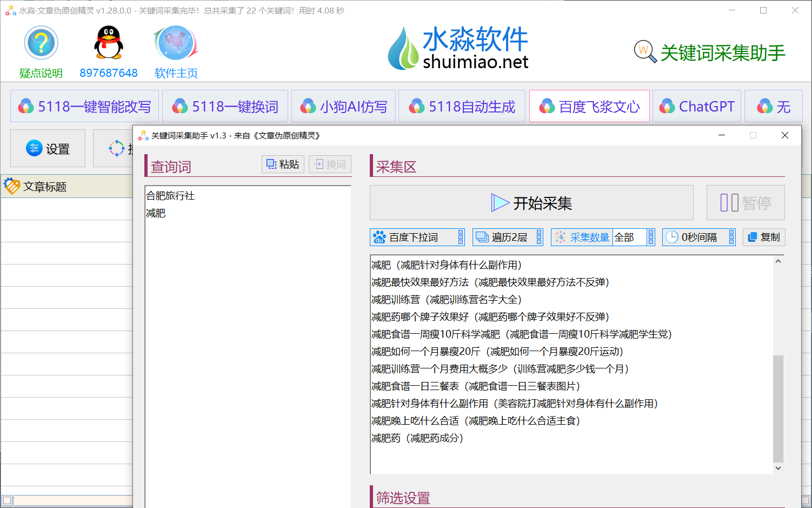This screenshot has width=812, height=508.
Task: Switch to 5118自动生成 tab
Action: (462, 106)
